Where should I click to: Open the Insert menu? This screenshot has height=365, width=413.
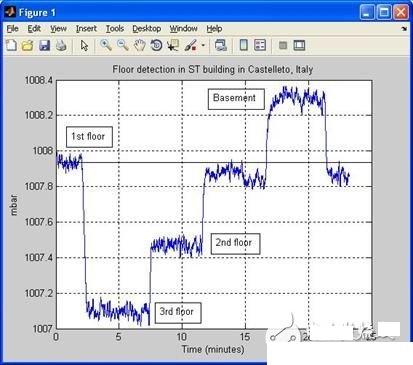coord(86,29)
